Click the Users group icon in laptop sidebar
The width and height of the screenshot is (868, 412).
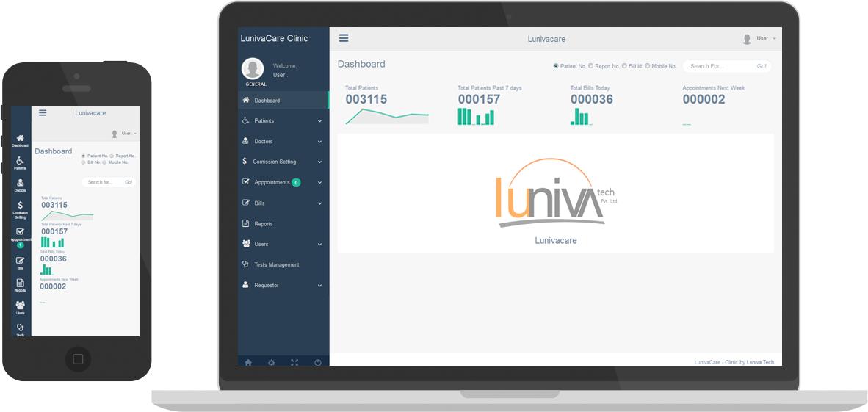coord(246,244)
